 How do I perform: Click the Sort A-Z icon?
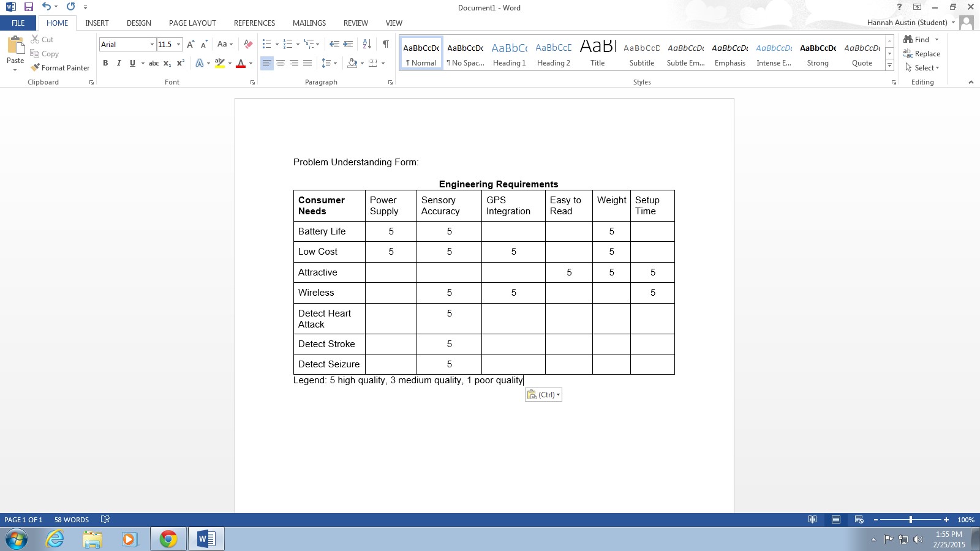tap(367, 44)
